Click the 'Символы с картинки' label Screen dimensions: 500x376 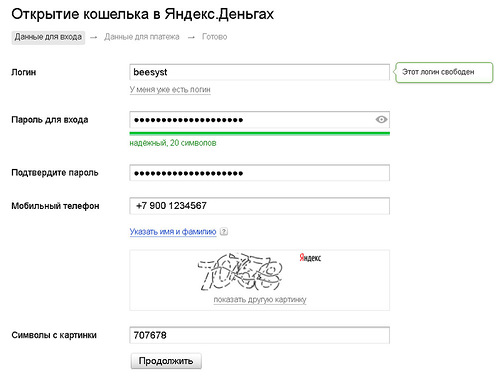pos(54,335)
